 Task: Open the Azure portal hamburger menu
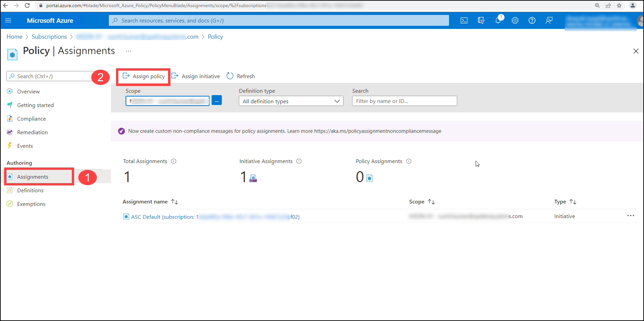click(x=9, y=21)
